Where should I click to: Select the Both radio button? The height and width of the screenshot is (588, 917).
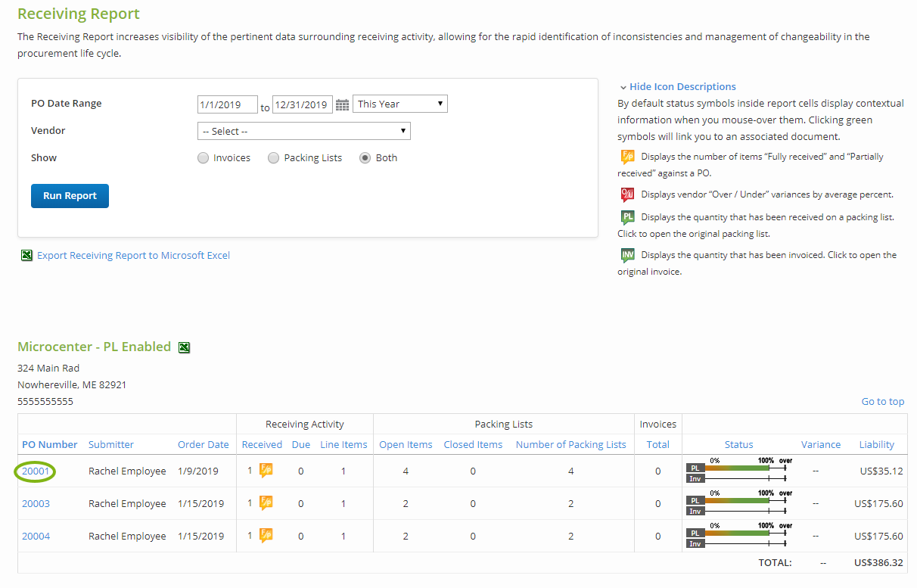pyautogui.click(x=365, y=158)
